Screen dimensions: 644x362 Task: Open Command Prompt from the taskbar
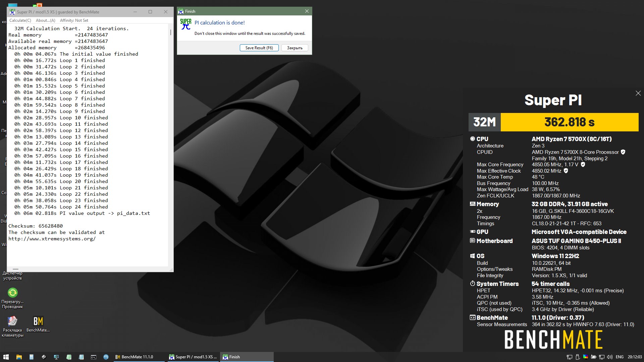tap(94, 357)
